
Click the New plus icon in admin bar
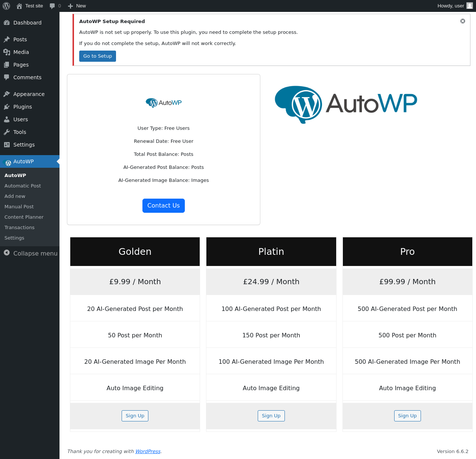pyautogui.click(x=70, y=6)
